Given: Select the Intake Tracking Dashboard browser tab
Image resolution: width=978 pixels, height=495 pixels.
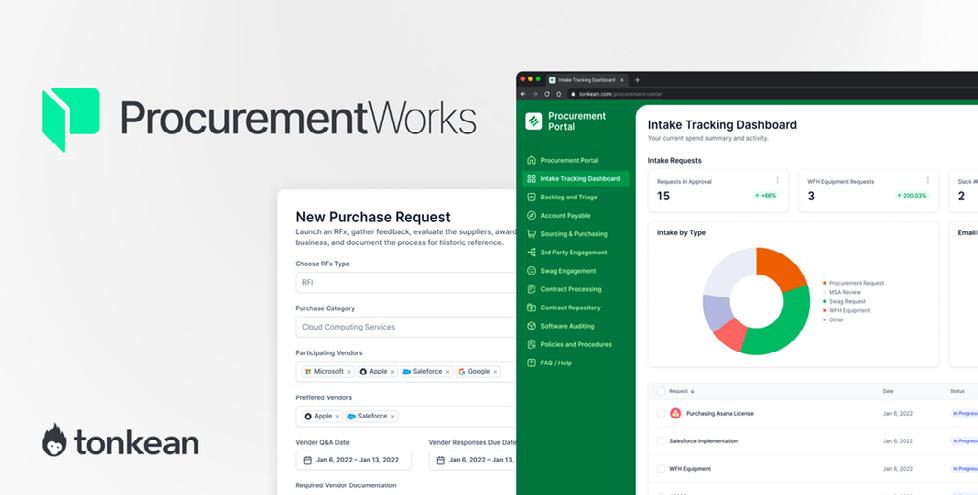Looking at the screenshot, I should [586, 80].
